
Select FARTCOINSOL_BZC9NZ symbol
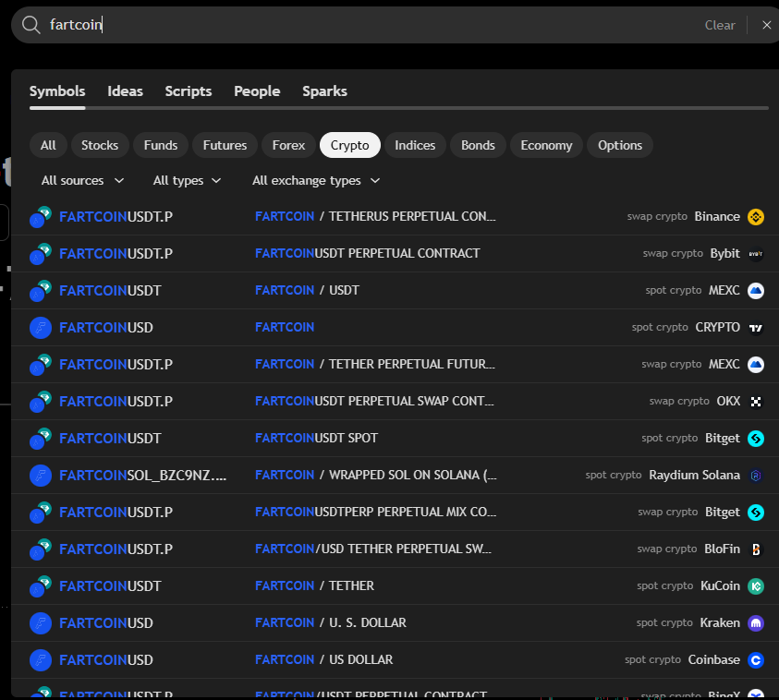pos(142,475)
